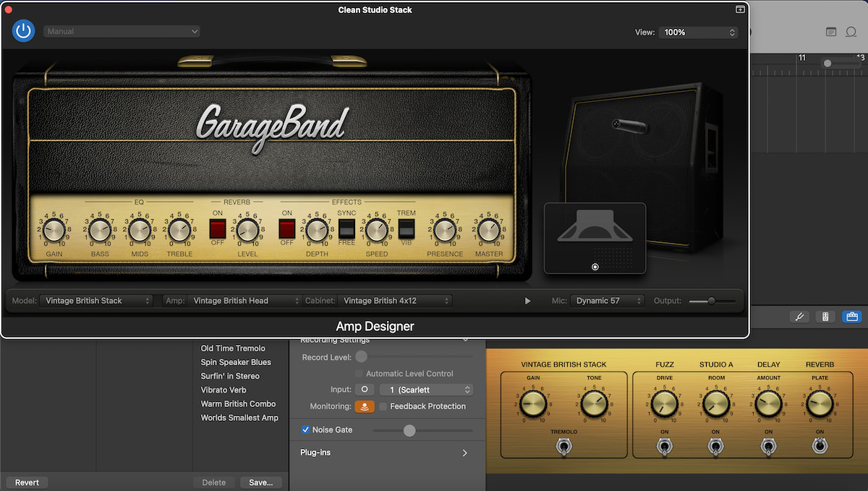Toggle the Amp Designer power button
Screen dimensions: 868x491
coord(24,30)
